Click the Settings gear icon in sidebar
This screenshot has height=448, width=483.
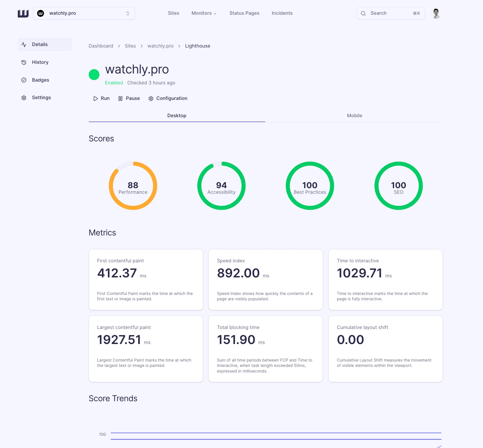point(24,98)
